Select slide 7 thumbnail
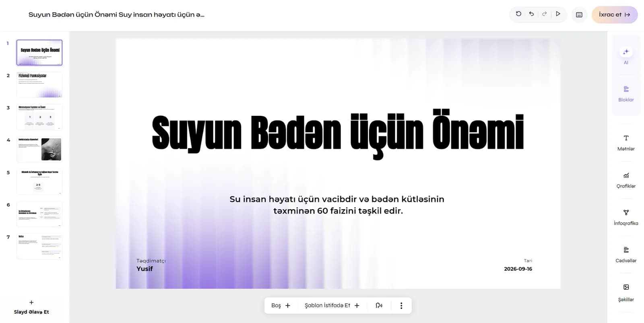The height and width of the screenshot is (323, 644). 39,247
